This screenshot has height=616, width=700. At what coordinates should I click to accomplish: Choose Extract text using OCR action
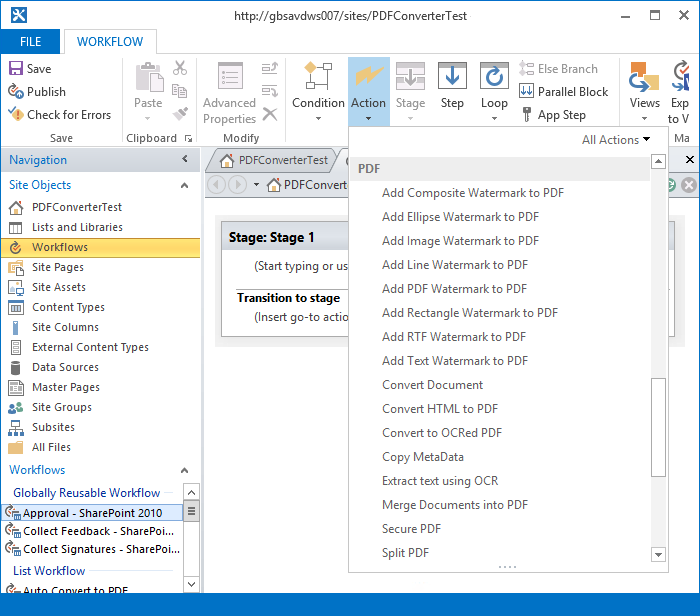(x=440, y=481)
